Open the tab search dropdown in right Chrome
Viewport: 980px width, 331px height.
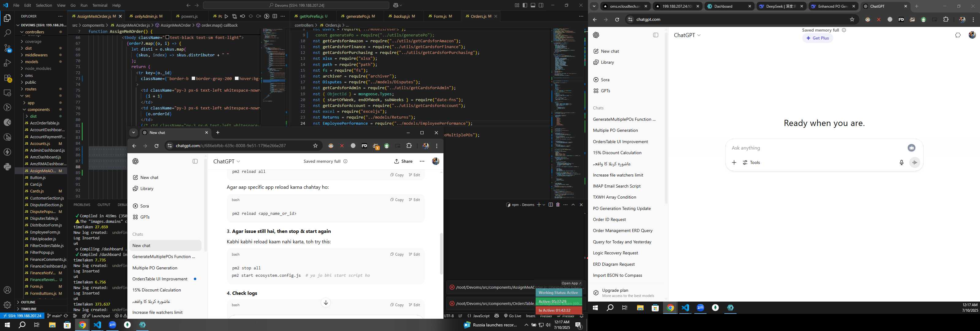(x=594, y=6)
